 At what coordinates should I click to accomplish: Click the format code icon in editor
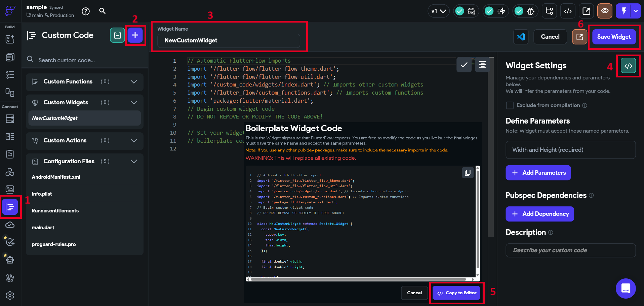click(482, 65)
